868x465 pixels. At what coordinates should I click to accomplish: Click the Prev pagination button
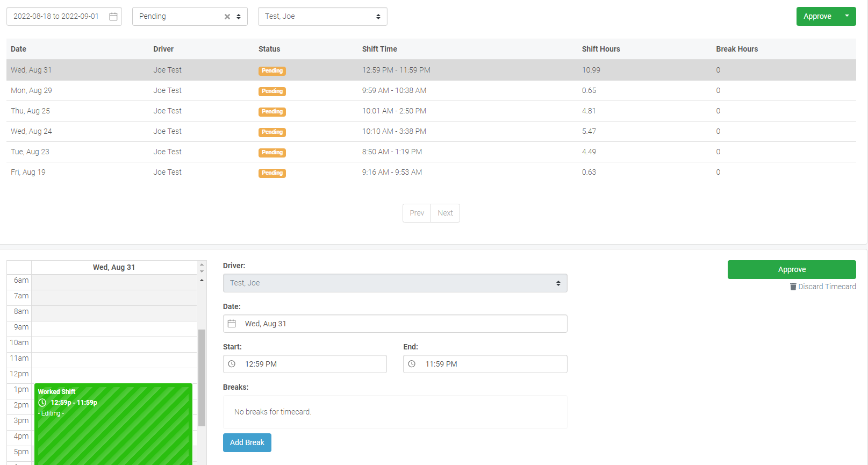point(417,213)
